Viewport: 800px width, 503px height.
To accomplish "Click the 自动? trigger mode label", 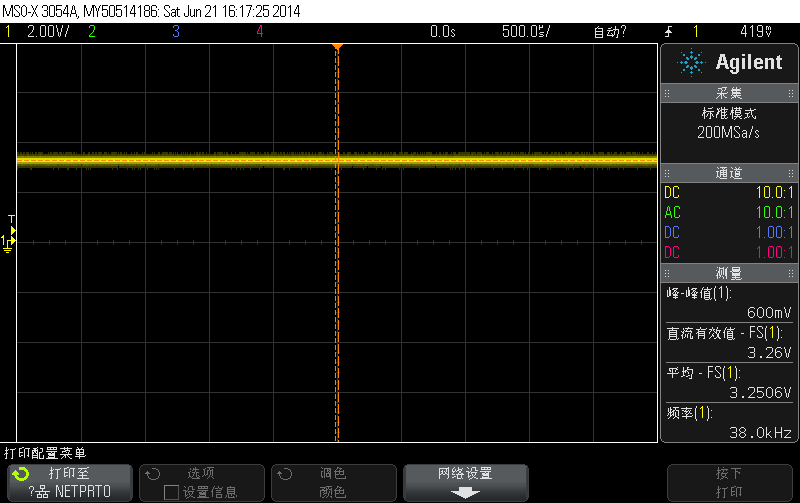I will 610,32.
